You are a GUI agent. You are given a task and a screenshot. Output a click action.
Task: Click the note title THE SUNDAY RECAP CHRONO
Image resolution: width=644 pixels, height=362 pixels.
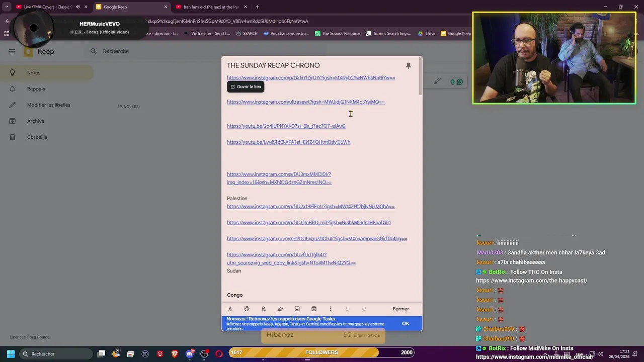click(x=273, y=65)
